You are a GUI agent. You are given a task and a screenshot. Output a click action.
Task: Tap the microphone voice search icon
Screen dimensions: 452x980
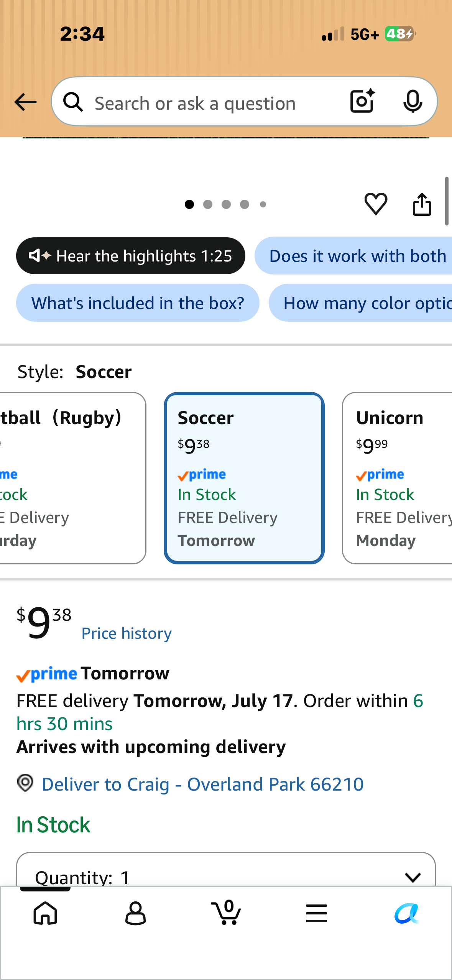point(413,102)
